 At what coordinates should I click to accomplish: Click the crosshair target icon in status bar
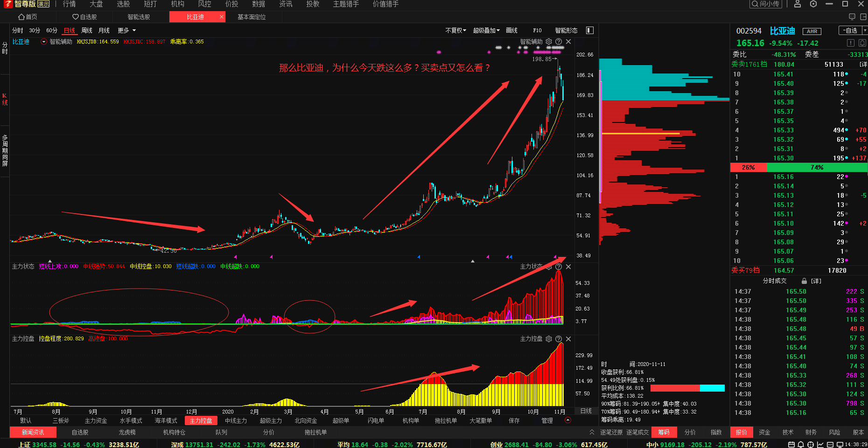point(811,445)
